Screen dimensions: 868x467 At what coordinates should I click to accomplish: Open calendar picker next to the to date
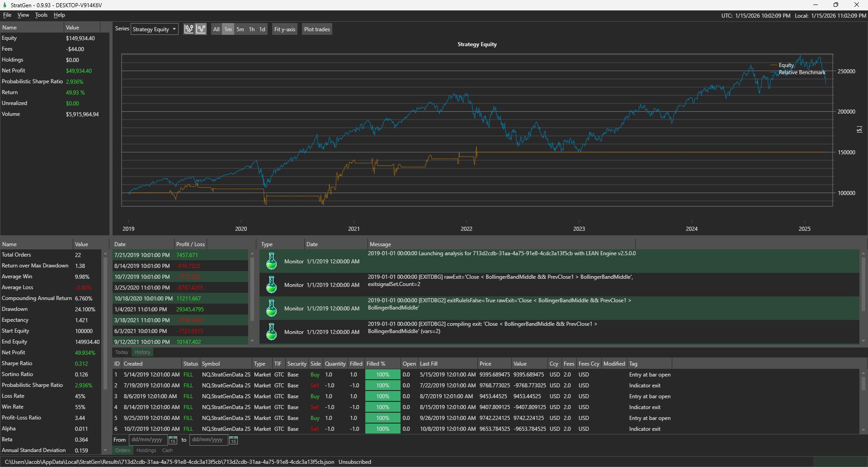point(233,440)
